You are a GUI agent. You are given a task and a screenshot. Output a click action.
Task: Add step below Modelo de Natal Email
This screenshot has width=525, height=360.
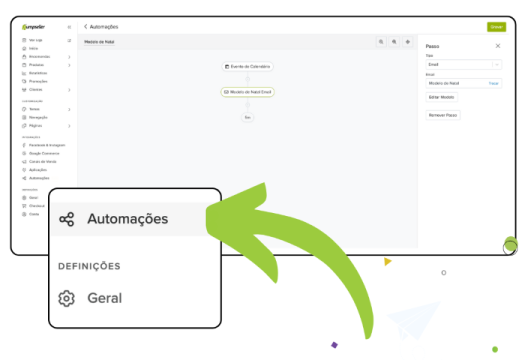point(247,105)
